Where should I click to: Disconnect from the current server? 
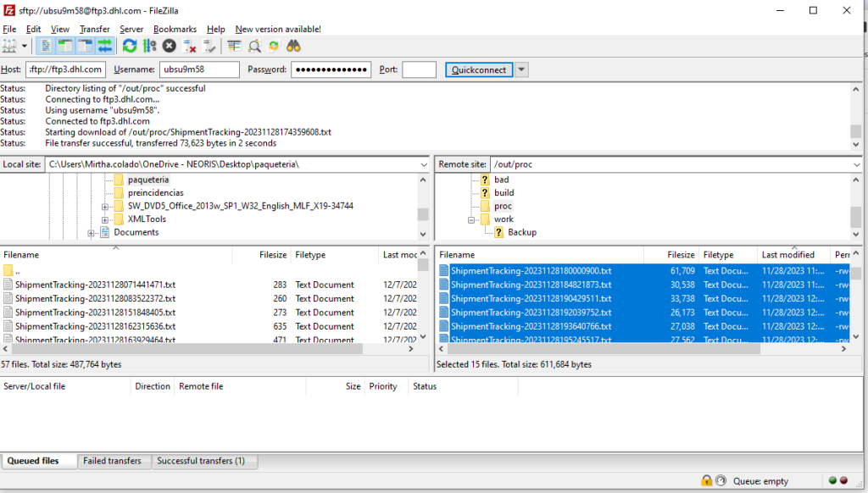pos(189,46)
